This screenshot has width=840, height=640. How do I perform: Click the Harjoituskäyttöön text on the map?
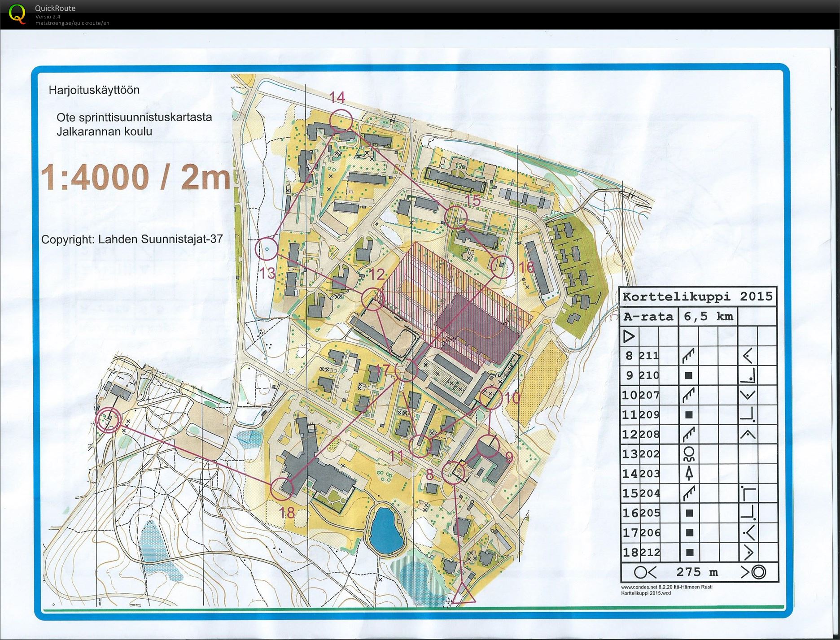(x=94, y=90)
